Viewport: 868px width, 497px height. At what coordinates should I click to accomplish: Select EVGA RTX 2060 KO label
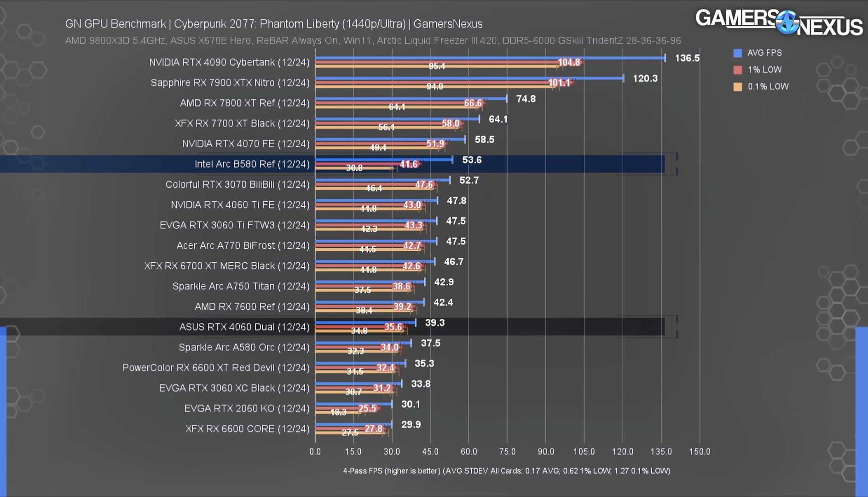click(x=247, y=408)
